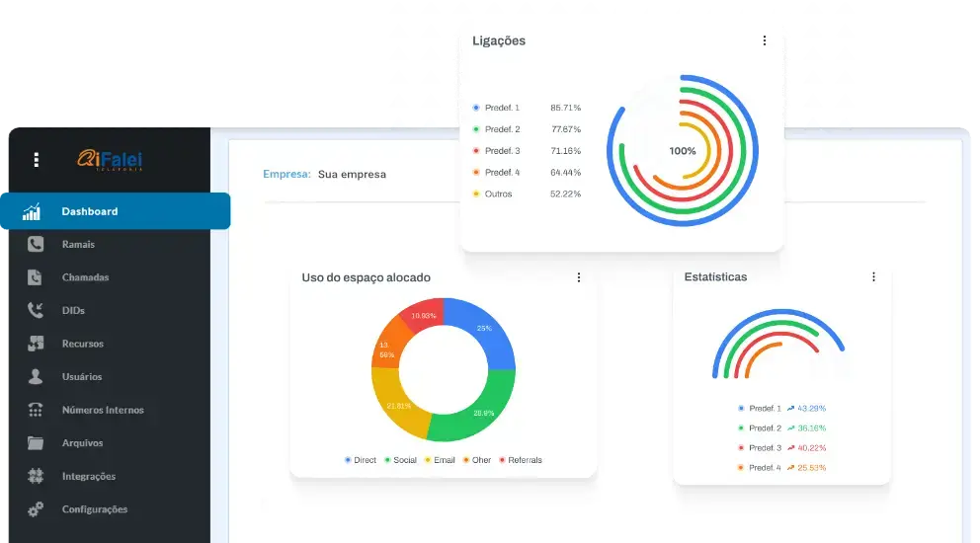Toggle Predef. 1 legend in Estatisticas
Image resolution: width=980 pixels, height=543 pixels.
pyautogui.click(x=760, y=409)
